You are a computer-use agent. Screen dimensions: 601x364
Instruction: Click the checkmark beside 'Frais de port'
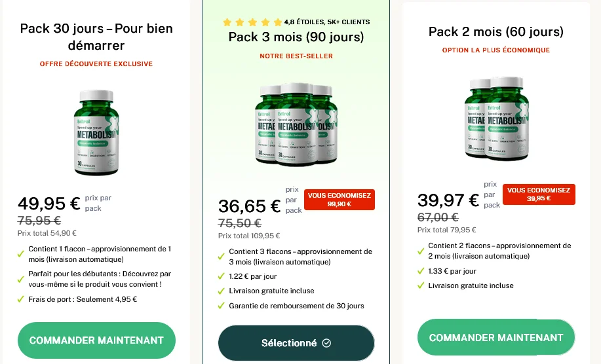[21, 300]
